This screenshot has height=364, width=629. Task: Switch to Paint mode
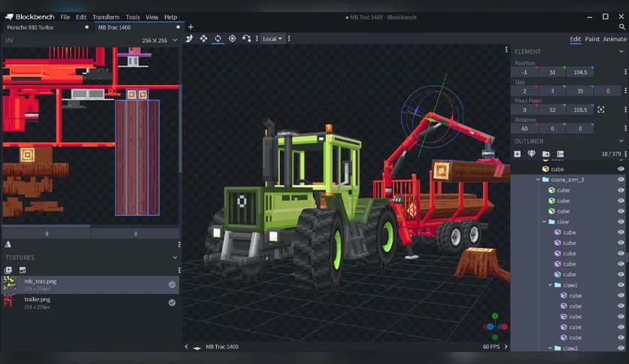coord(592,39)
